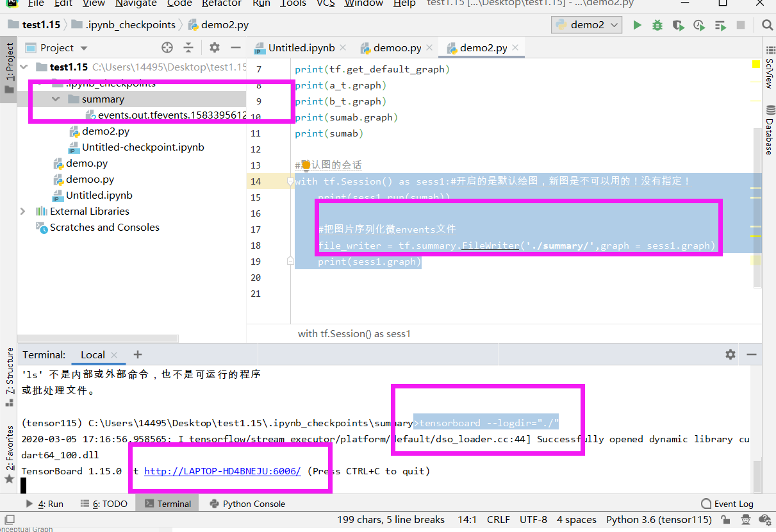Close the demoo.py editor tab
Screen dimensions: 776x532
[429, 47]
